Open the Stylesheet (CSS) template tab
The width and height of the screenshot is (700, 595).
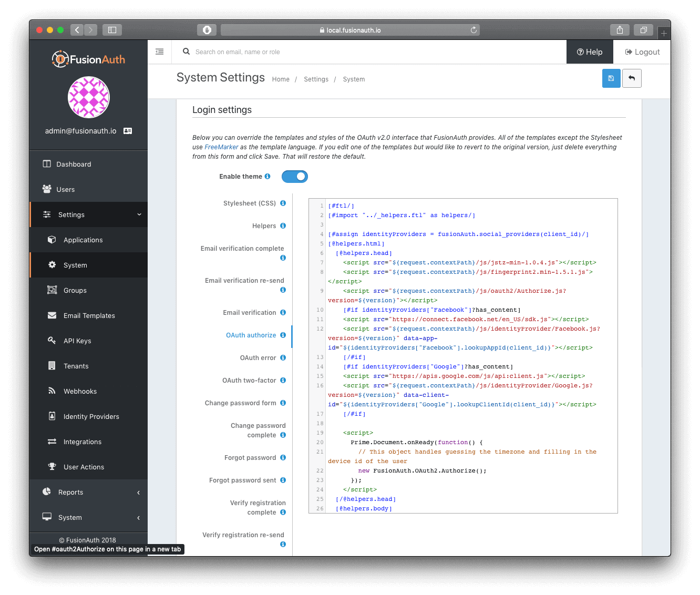click(250, 203)
